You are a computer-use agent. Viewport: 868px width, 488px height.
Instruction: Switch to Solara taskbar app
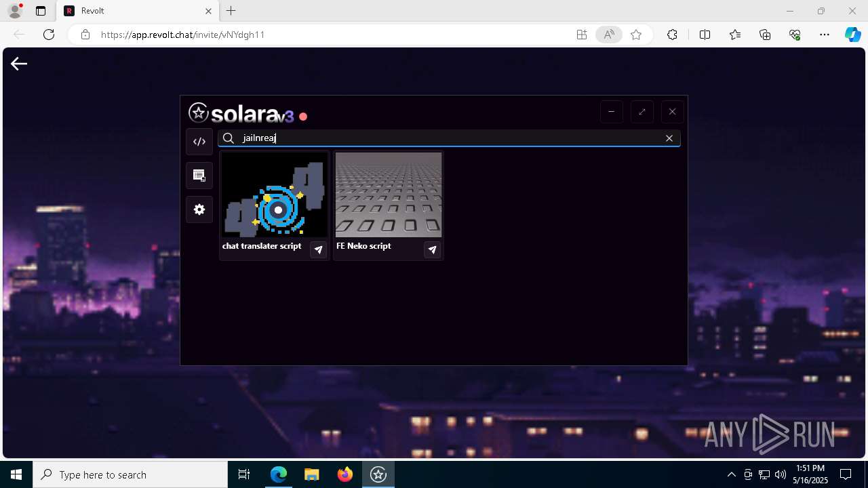[x=378, y=474]
